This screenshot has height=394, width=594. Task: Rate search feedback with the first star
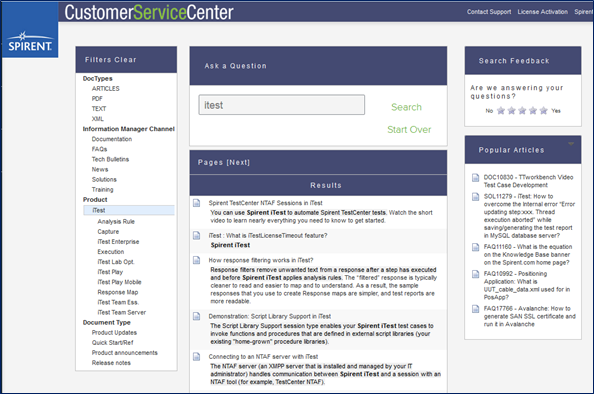click(501, 111)
